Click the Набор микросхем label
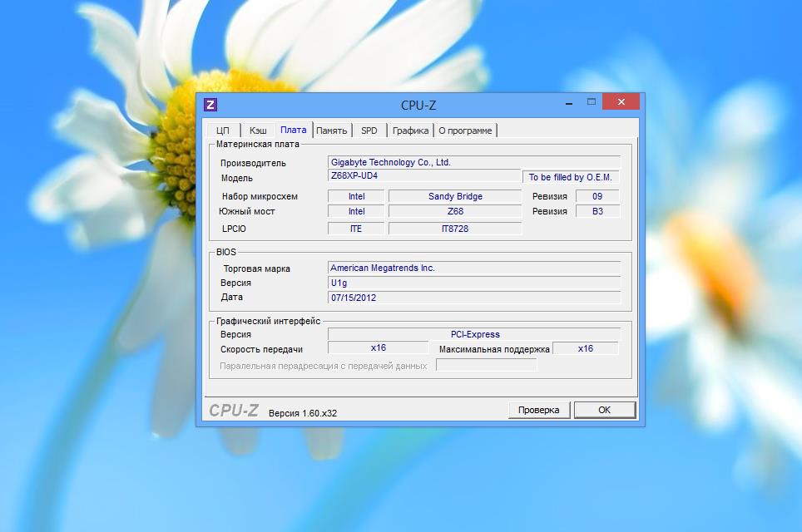Screen dimensions: 802x532 [260, 196]
